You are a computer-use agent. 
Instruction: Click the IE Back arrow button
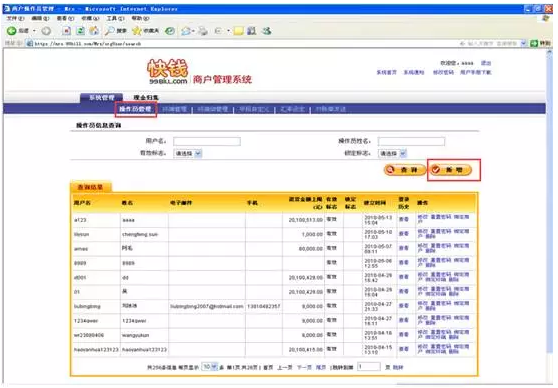(11, 31)
